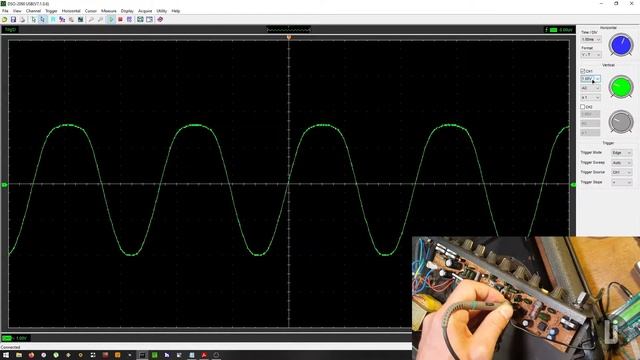Image resolution: width=640 pixels, height=360 pixels.
Task: Open the Cursor menu
Action: coord(91,11)
